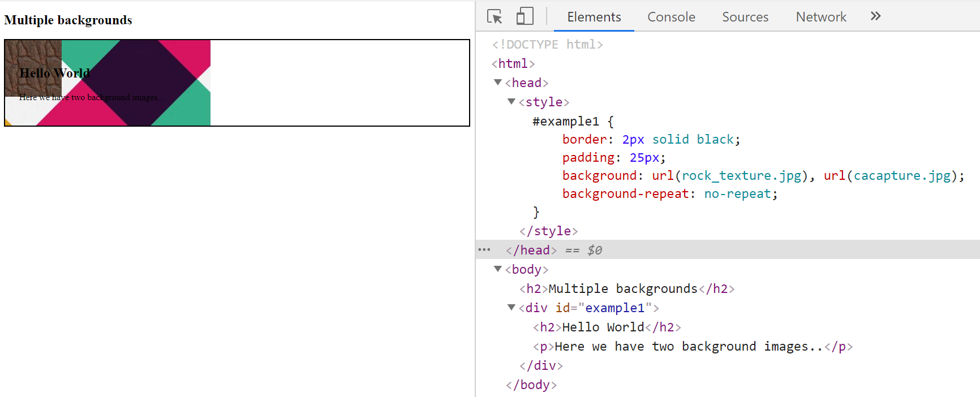Click the three-dot actions next to </head>

[484, 249]
